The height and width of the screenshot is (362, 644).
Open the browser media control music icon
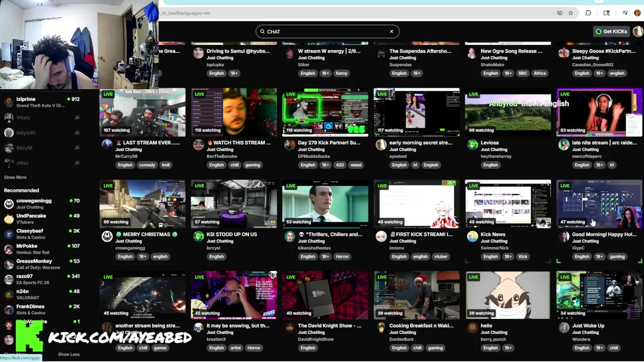(625, 13)
